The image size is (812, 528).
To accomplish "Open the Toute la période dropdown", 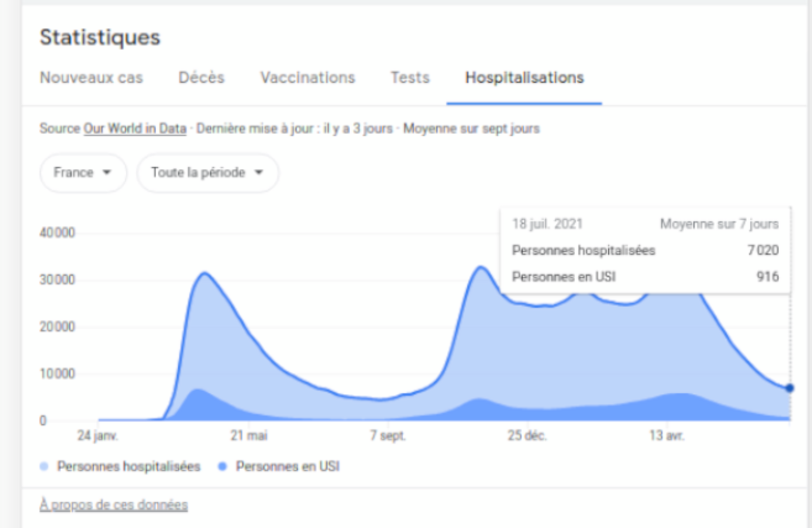I will (x=207, y=172).
